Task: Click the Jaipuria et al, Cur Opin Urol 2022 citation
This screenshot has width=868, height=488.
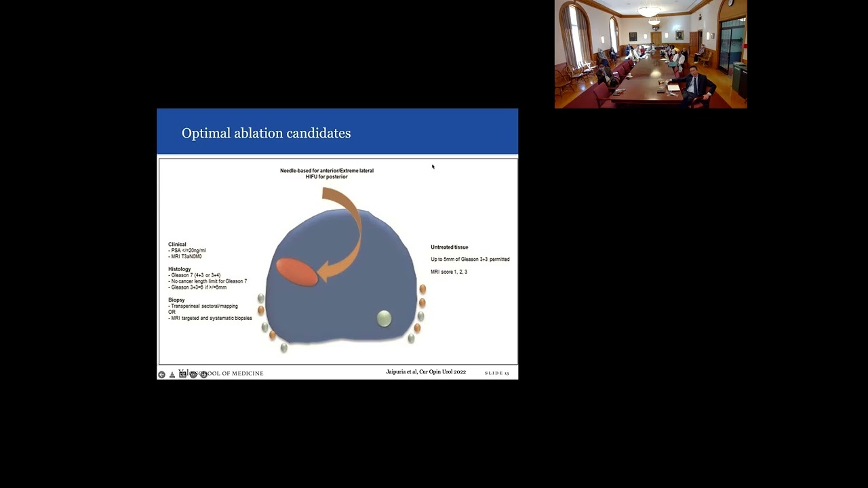Action: coord(426,372)
